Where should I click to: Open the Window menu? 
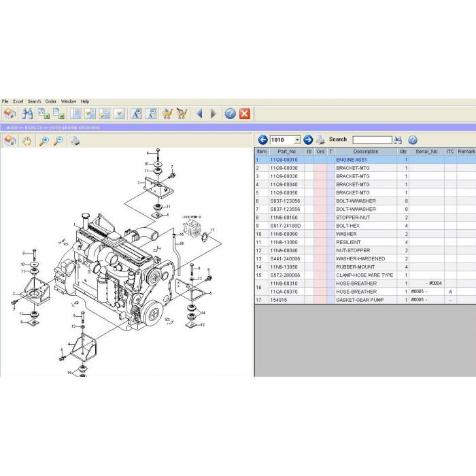69,101
